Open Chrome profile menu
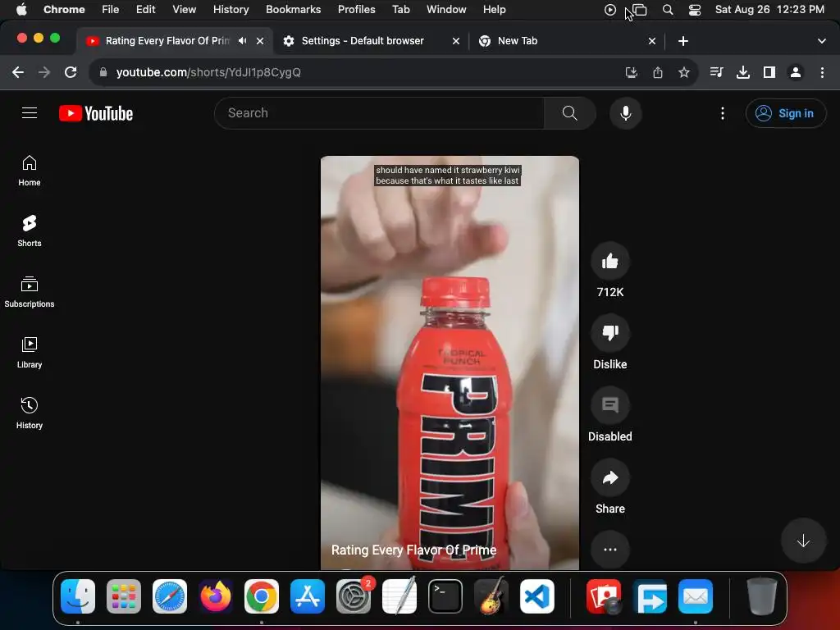The image size is (840, 630). 796,72
